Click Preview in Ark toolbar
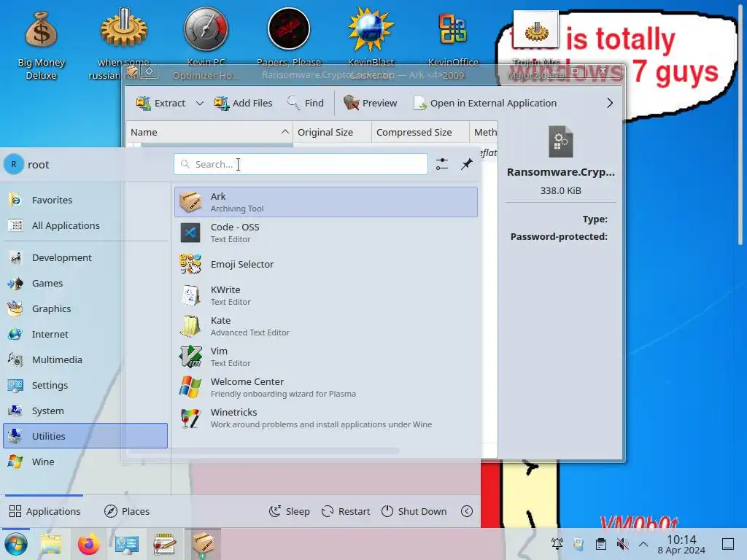747x560 pixels. pos(370,103)
